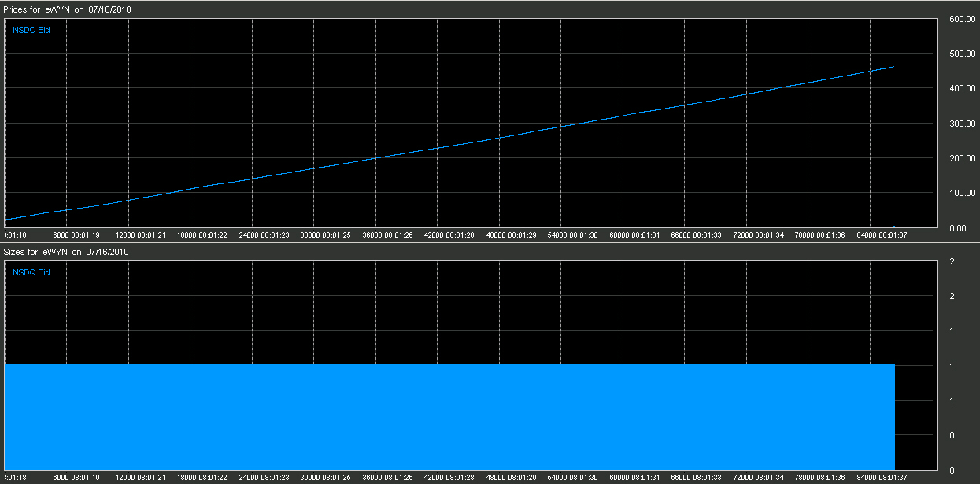The image size is (980, 484).
Task: Click the 'Sizes for eWYN on 07/16/2010' title
Action: 65,252
